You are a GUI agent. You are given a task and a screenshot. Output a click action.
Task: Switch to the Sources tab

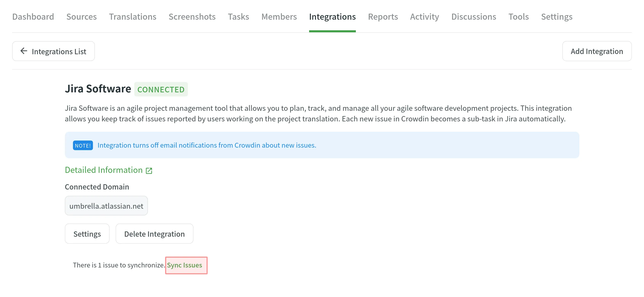click(81, 17)
